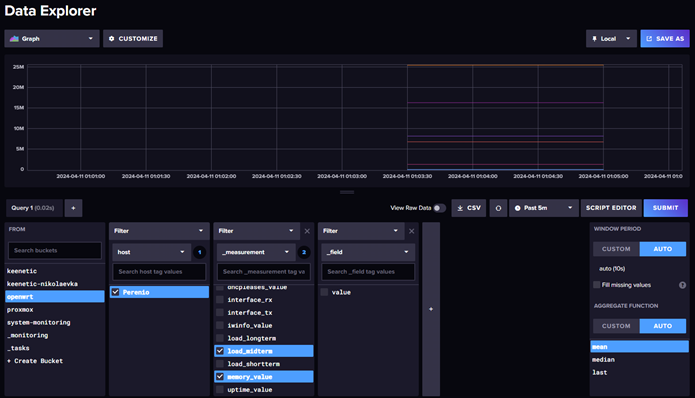The height and width of the screenshot is (398, 695).
Task: Select the keenetic bucket
Action: 55,271
